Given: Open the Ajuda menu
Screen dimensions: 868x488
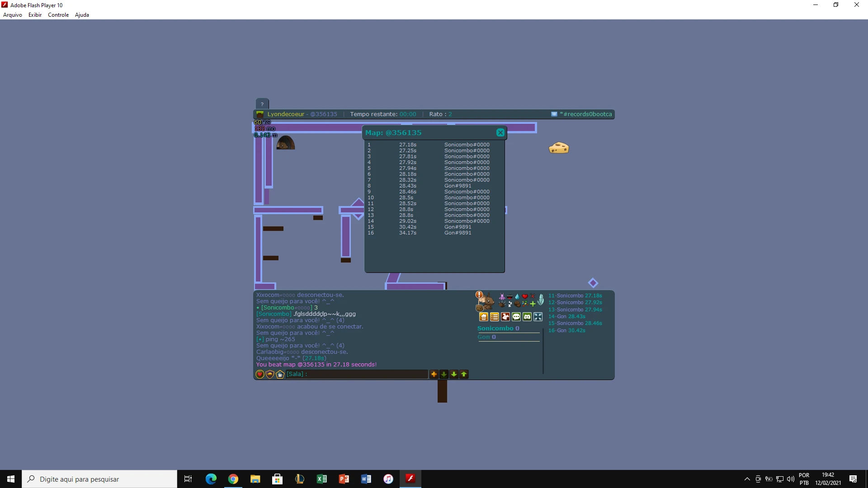Looking at the screenshot, I should [82, 15].
